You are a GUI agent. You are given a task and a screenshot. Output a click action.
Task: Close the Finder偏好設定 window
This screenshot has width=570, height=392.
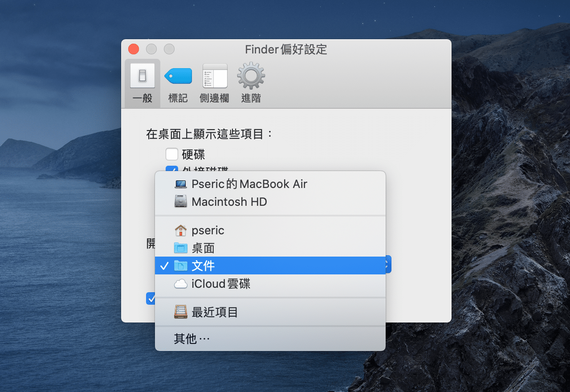point(134,49)
